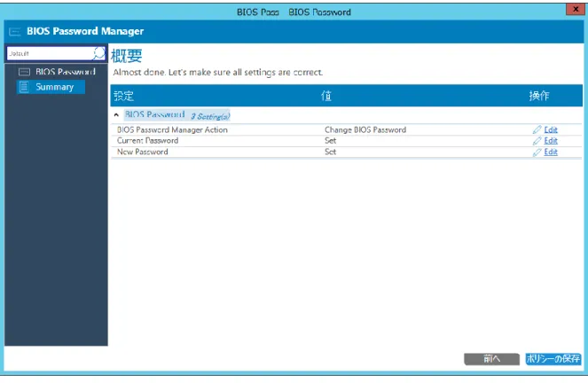Select the Summary sidebar item

[x=51, y=87]
